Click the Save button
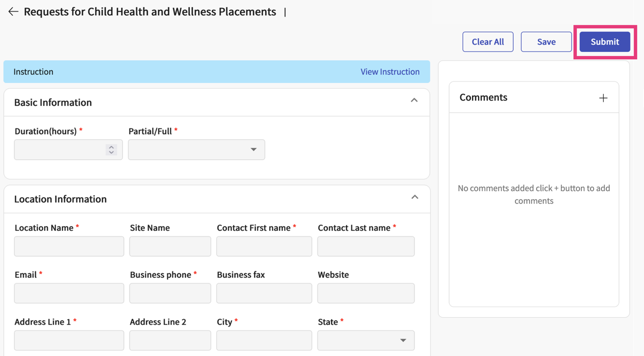The width and height of the screenshot is (644, 356). pos(546,42)
